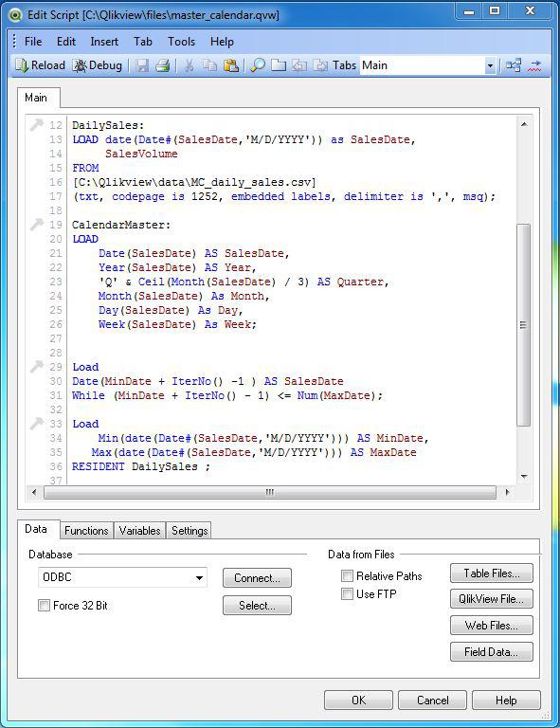
Task: Expand the ODBC database dropdown
Action: 199,578
